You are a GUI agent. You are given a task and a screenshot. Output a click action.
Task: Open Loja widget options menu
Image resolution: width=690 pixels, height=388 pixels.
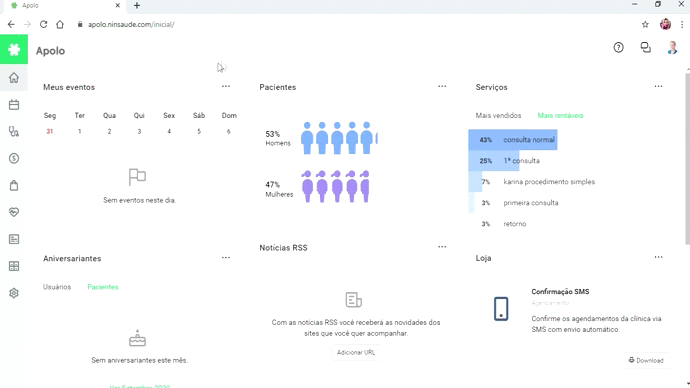pyautogui.click(x=658, y=257)
